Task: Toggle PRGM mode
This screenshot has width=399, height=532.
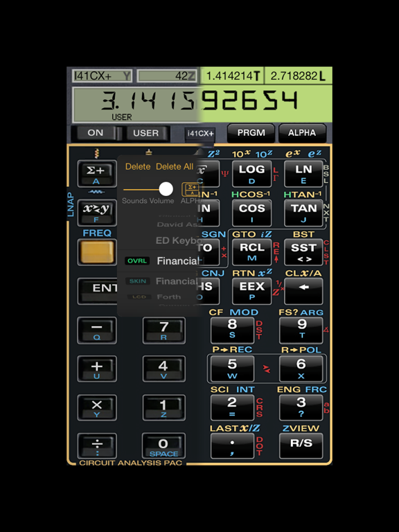Action: tap(251, 133)
